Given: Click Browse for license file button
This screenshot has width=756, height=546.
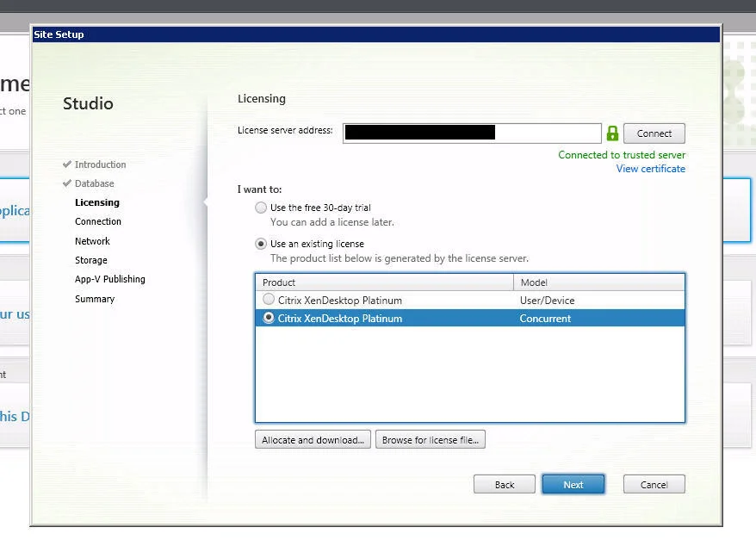Looking at the screenshot, I should (430, 439).
